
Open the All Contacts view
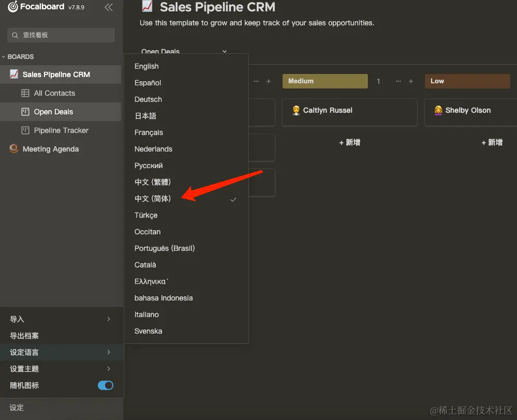[x=61, y=93]
